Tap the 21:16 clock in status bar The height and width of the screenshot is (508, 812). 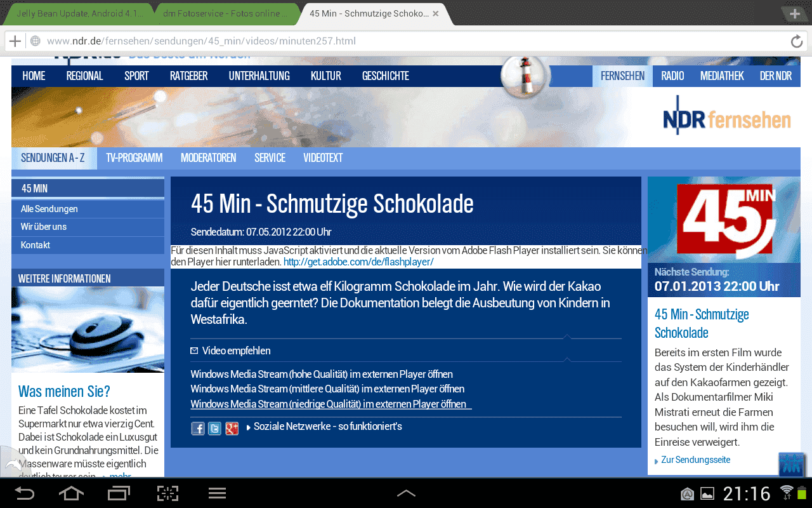(x=747, y=493)
